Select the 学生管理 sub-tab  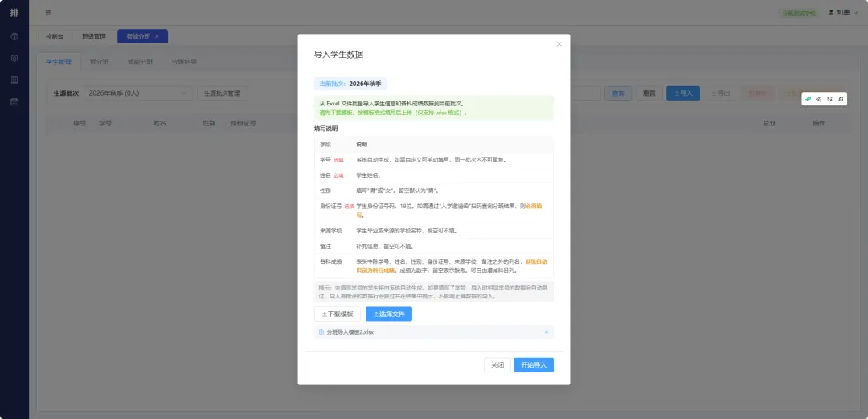pyautogui.click(x=59, y=61)
